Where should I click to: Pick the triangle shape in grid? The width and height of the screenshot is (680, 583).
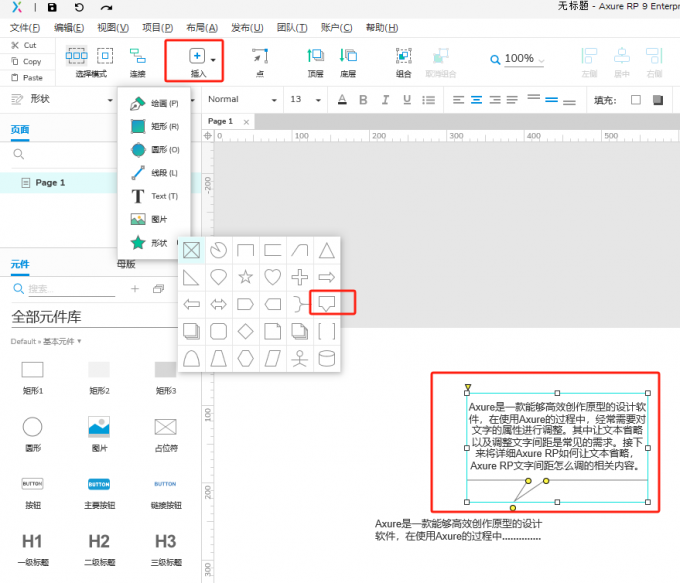pyautogui.click(x=327, y=250)
